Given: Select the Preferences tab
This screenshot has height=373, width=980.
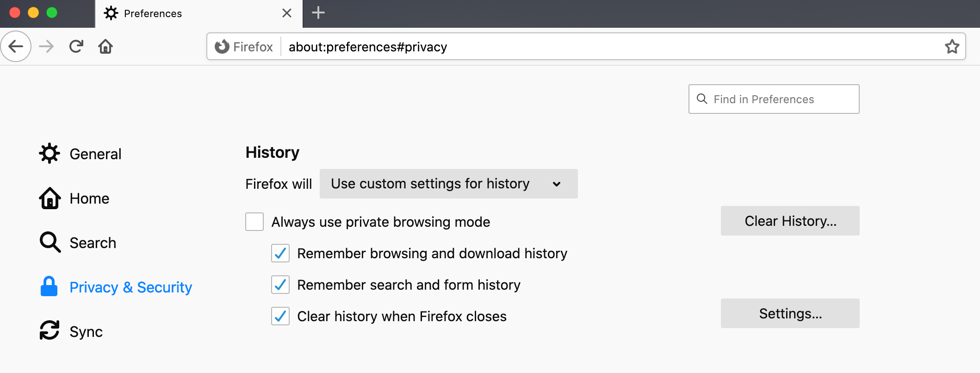Looking at the screenshot, I should [x=153, y=13].
